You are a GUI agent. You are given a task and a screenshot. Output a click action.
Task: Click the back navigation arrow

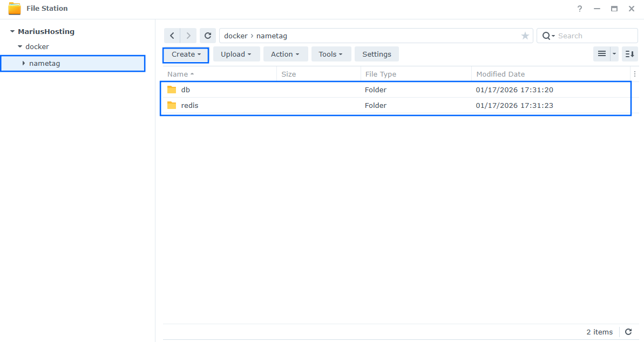[x=172, y=35]
